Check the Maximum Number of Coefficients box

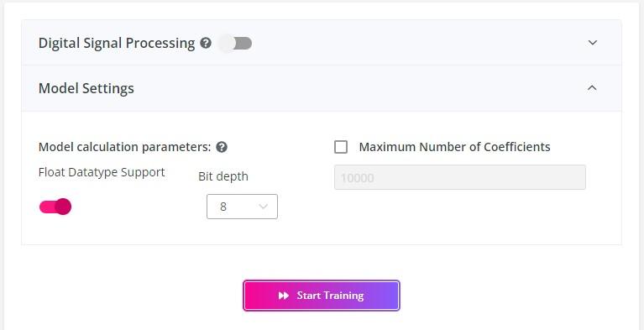[341, 147]
